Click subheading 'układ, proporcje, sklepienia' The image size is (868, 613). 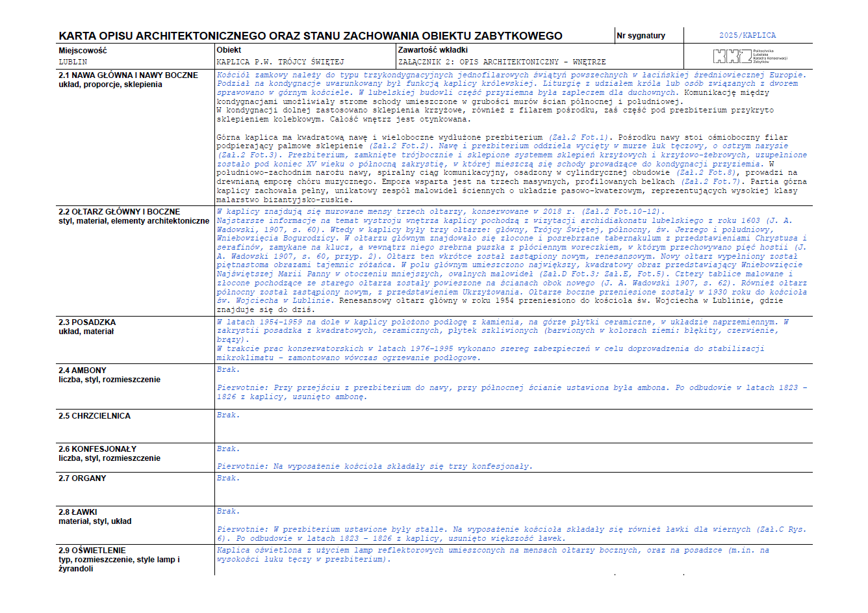[110, 85]
